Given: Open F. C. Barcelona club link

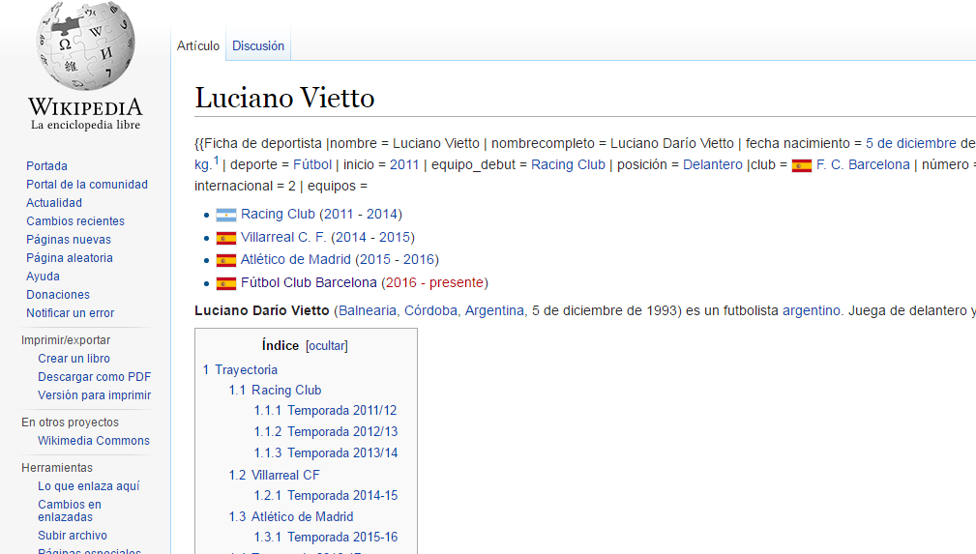Looking at the screenshot, I should [863, 164].
